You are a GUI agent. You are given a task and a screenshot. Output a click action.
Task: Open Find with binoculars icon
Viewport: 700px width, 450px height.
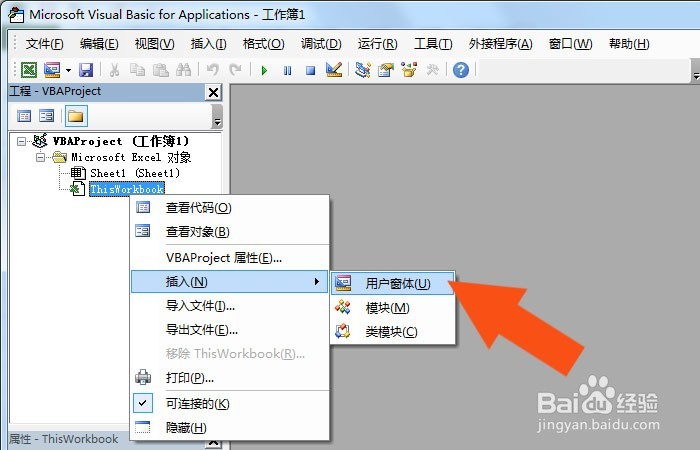click(x=183, y=70)
